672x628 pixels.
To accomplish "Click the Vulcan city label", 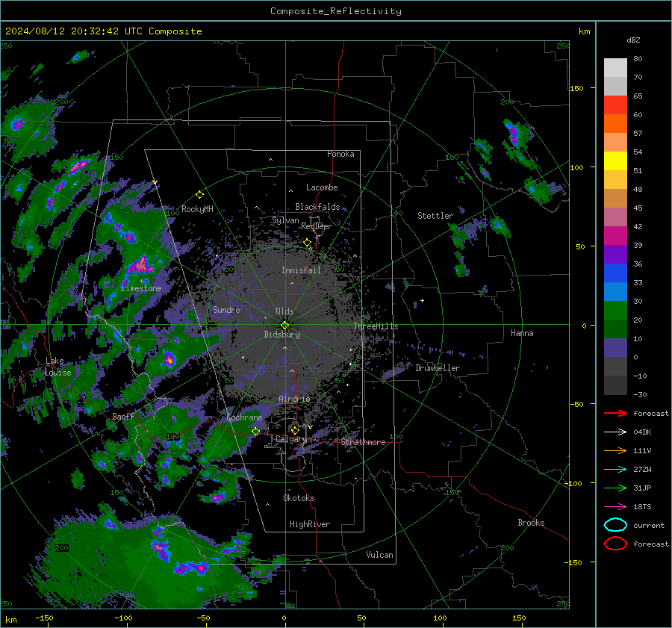I will click(379, 555).
